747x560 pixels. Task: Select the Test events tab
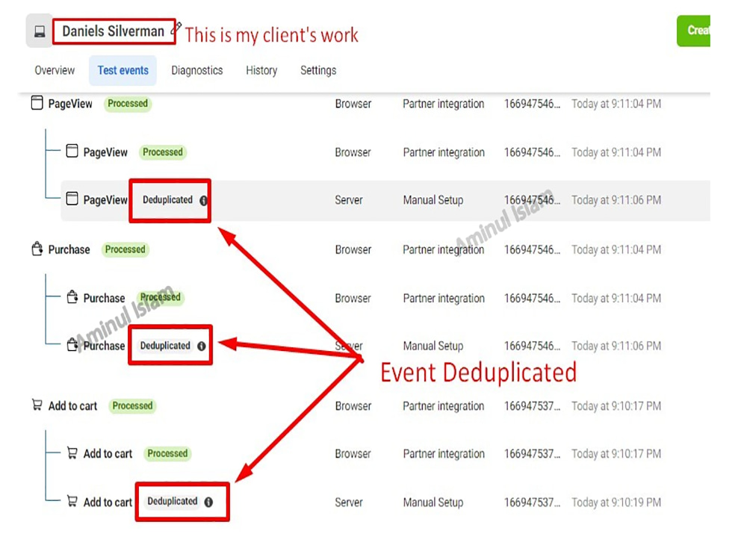pos(123,70)
